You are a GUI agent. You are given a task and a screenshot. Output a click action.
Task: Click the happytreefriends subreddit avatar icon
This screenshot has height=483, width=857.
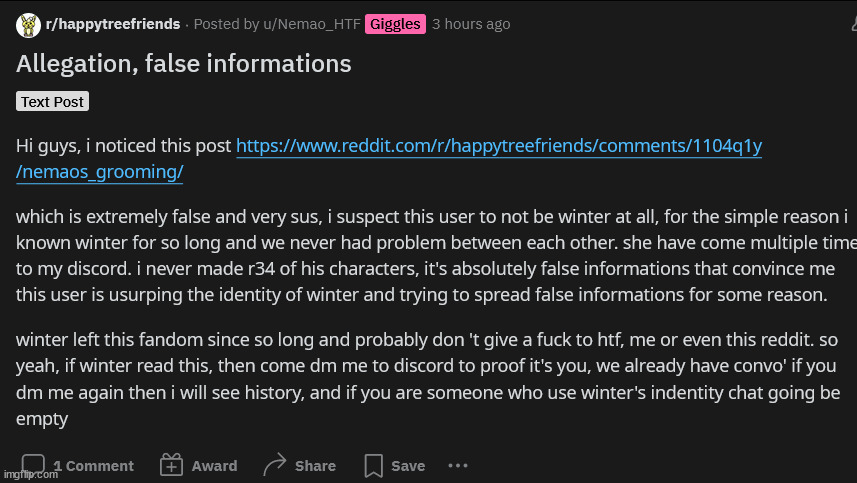point(28,25)
